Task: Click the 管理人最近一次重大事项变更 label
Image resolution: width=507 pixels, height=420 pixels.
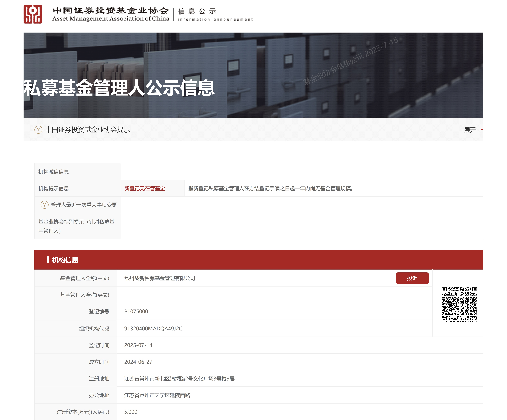Action: pyautogui.click(x=84, y=205)
